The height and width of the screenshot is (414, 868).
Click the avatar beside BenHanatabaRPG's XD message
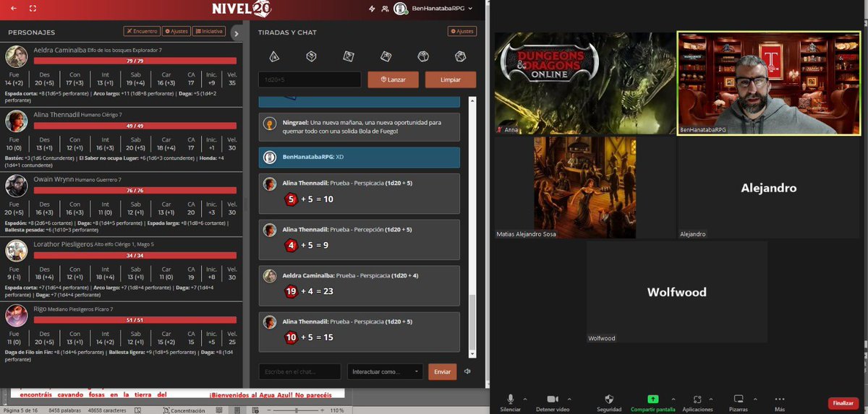pyautogui.click(x=270, y=157)
